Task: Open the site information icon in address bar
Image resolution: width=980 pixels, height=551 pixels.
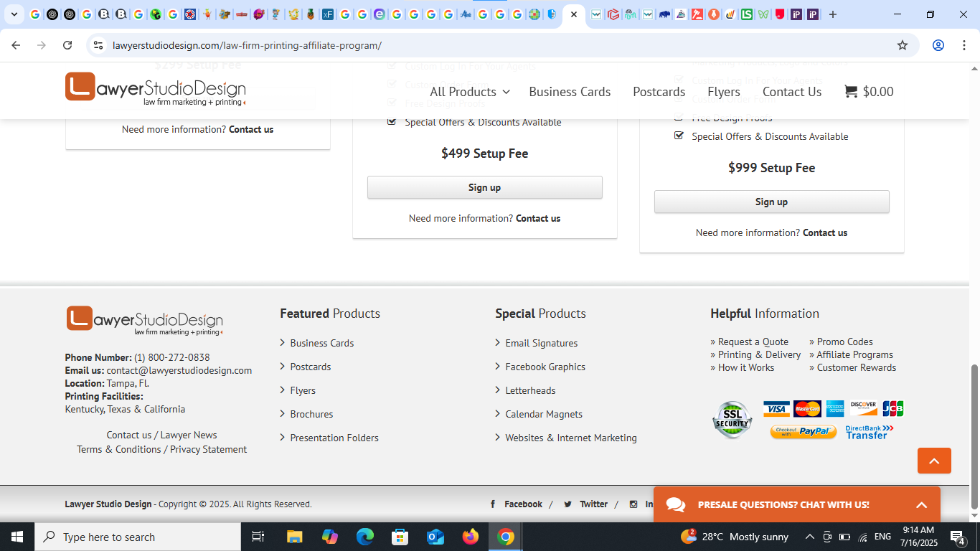Action: 98,45
